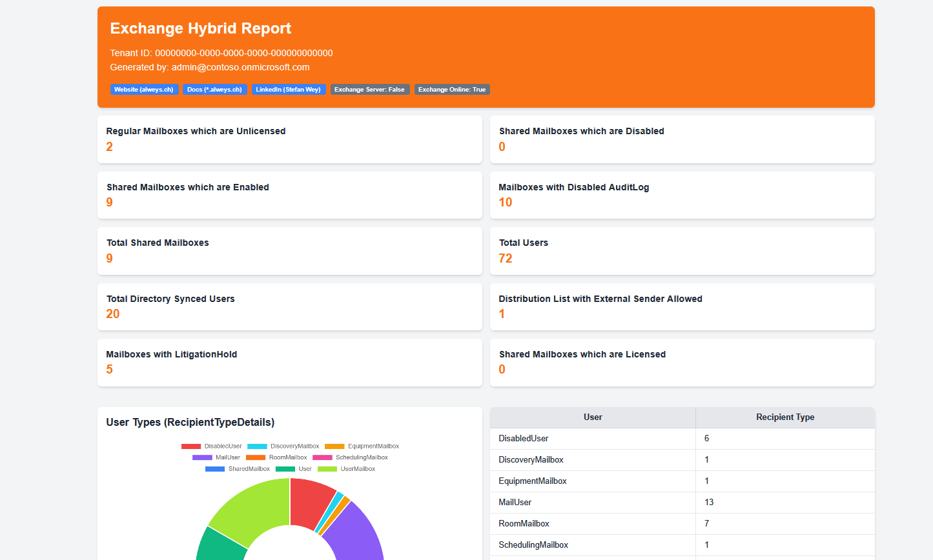Click the Total Users summary card
The image size is (933, 560).
pyautogui.click(x=682, y=251)
